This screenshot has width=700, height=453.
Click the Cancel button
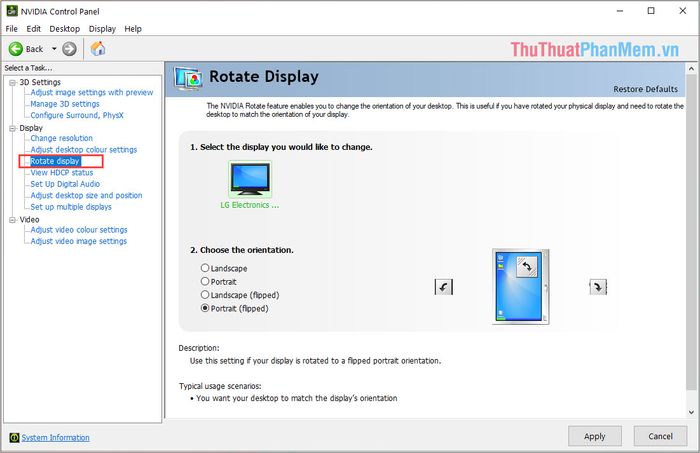pos(660,436)
